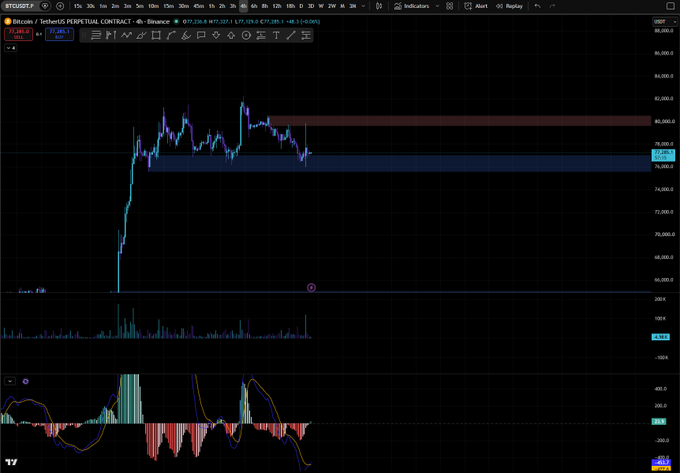Select the last icon in drawing toolbar
This screenshot has height=473, width=680.
tap(306, 36)
